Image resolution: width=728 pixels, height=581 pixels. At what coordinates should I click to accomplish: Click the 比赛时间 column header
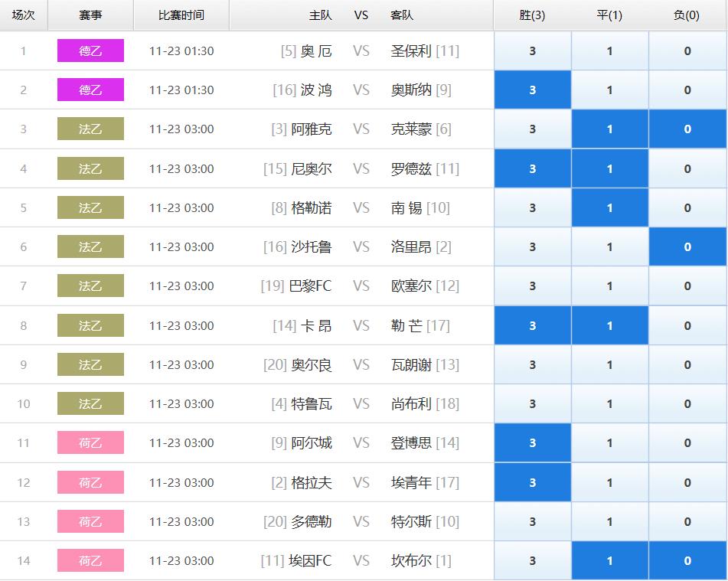tap(181, 15)
